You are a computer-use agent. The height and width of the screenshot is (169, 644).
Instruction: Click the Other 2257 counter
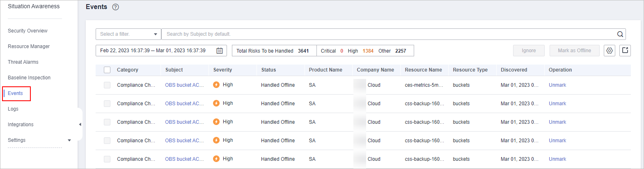[392, 51]
